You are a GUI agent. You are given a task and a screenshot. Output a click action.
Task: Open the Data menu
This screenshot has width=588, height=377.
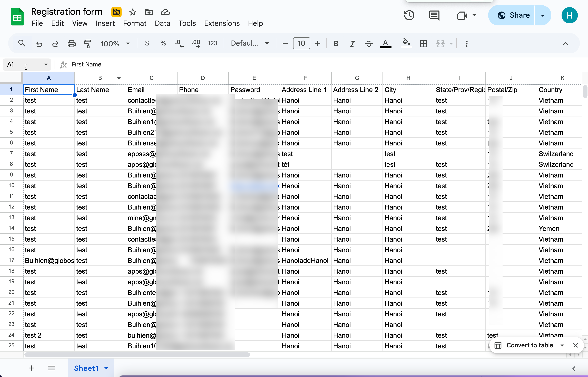point(162,23)
